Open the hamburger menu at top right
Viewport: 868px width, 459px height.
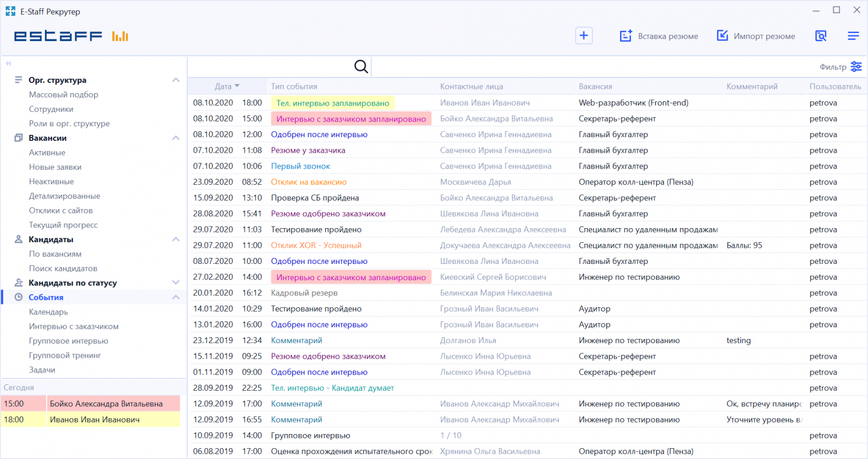853,36
